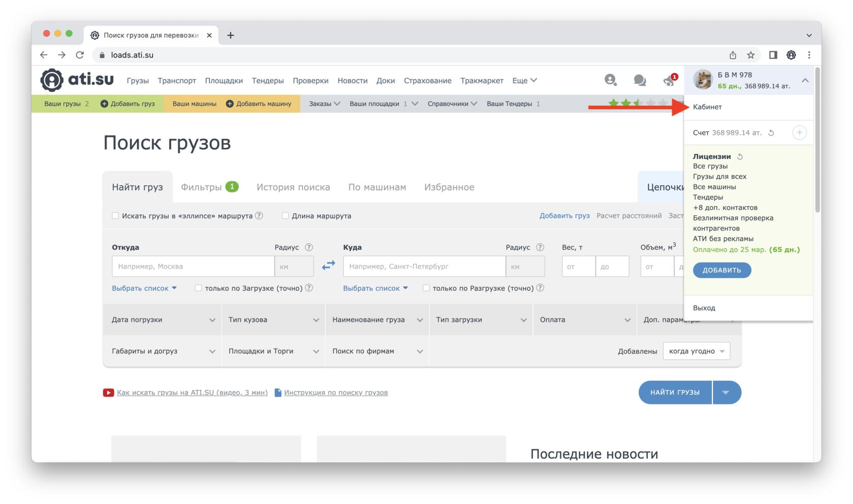Open help for только по Разгрузке

[540, 288]
